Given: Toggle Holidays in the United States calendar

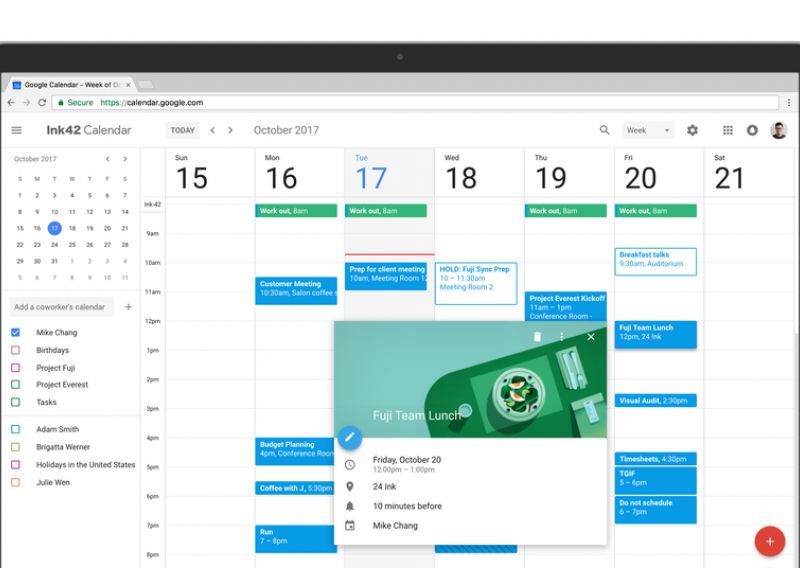Looking at the screenshot, I should 15,464.
